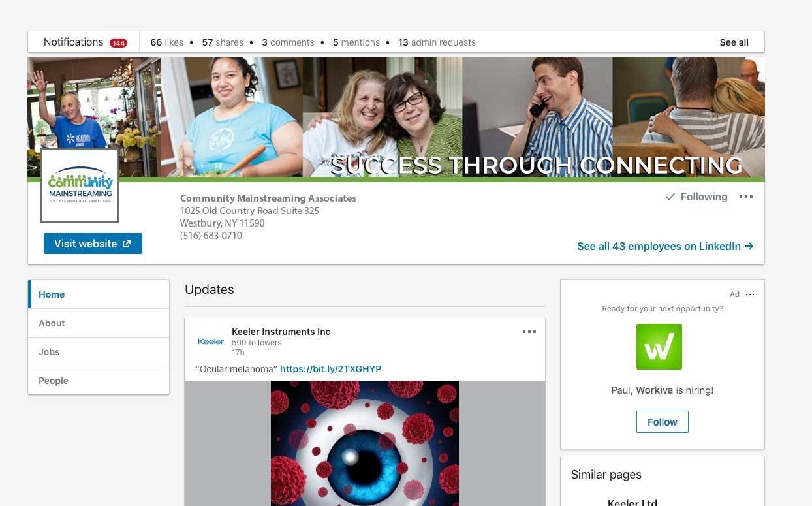View the 66 likes notifications
The image size is (812, 506).
(x=166, y=42)
